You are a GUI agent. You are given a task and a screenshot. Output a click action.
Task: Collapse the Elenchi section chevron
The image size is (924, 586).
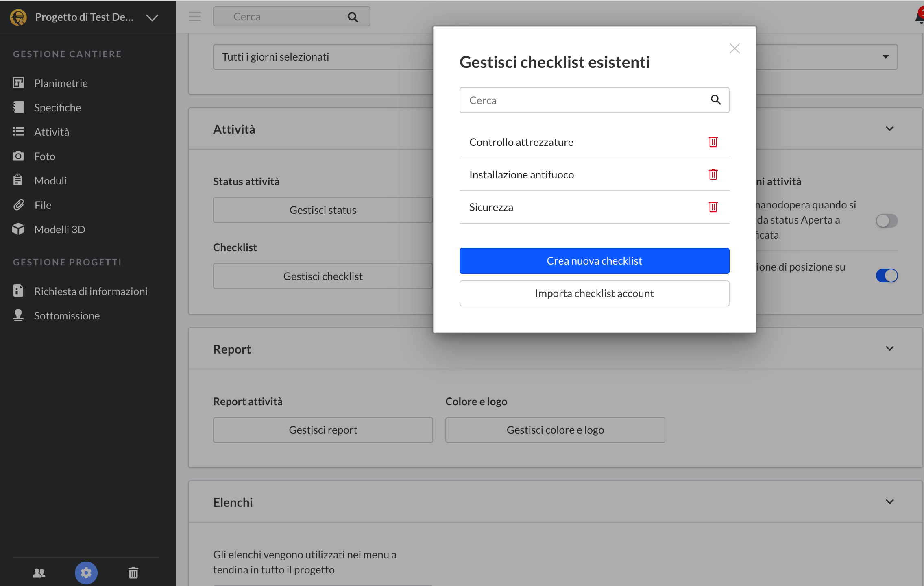(x=889, y=502)
